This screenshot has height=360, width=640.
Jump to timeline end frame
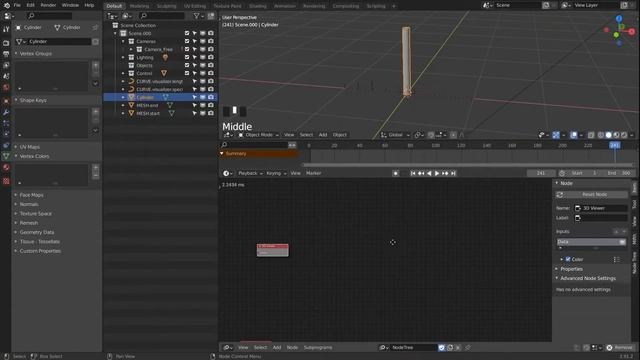(x=453, y=173)
